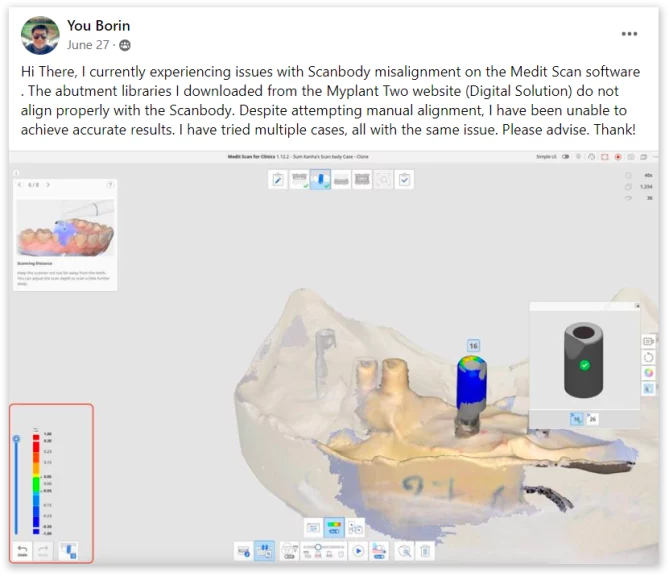This screenshot has width=669, height=576.
Task: Close the scanbody library preview panel
Action: coord(637,305)
